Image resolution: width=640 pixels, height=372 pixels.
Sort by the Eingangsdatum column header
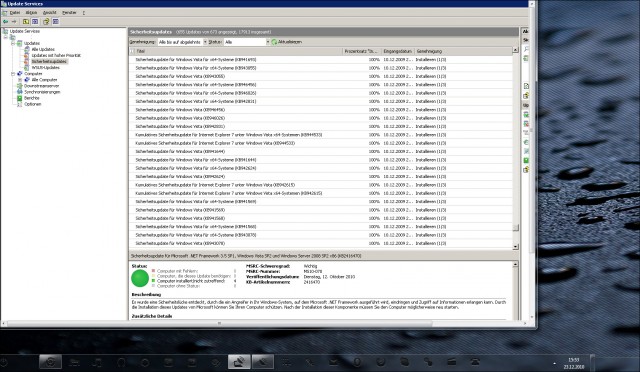coord(398,51)
